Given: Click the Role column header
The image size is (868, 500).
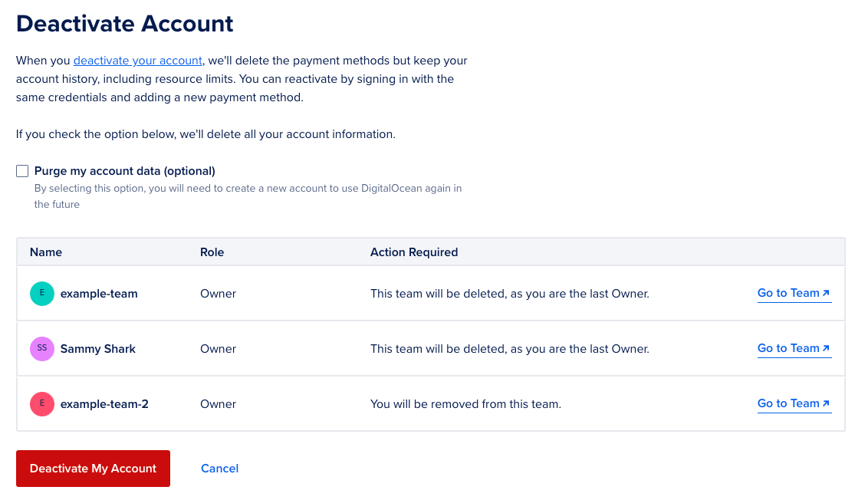Looking at the screenshot, I should coord(212,252).
